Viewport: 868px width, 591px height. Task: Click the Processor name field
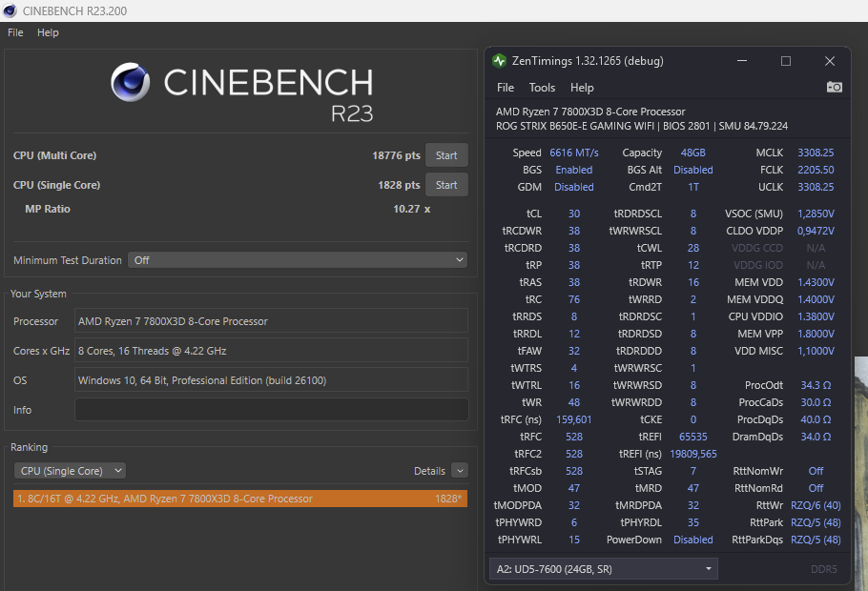(x=271, y=321)
